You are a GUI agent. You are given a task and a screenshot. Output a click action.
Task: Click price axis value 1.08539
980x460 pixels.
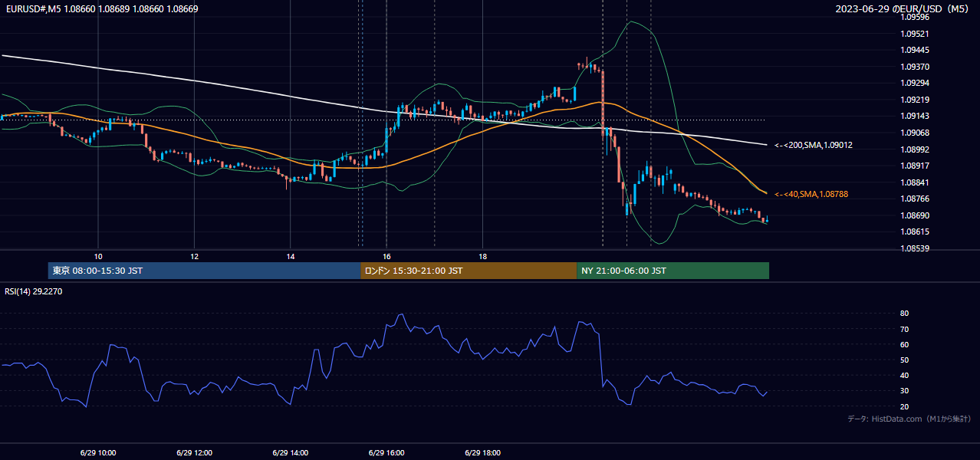(914, 248)
